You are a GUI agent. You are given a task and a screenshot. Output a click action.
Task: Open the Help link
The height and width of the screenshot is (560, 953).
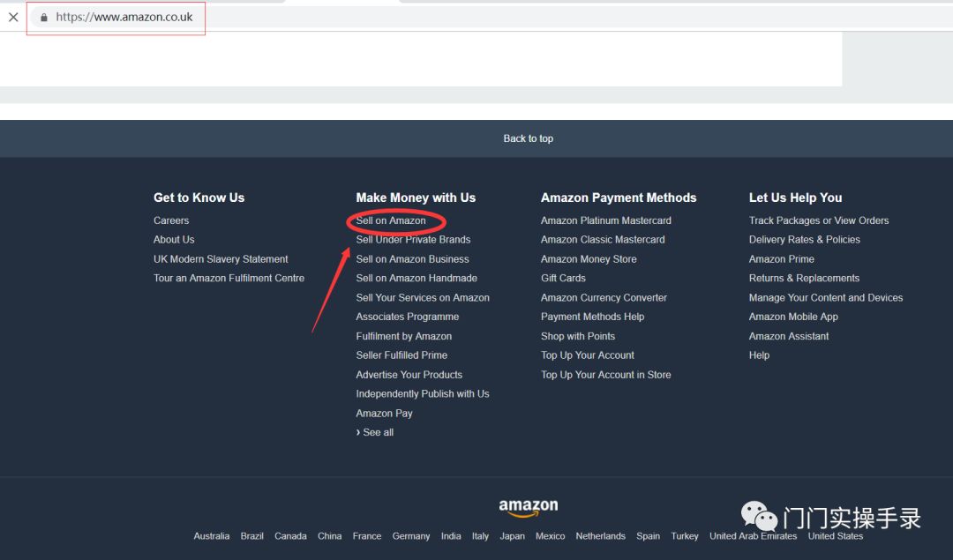(x=759, y=355)
